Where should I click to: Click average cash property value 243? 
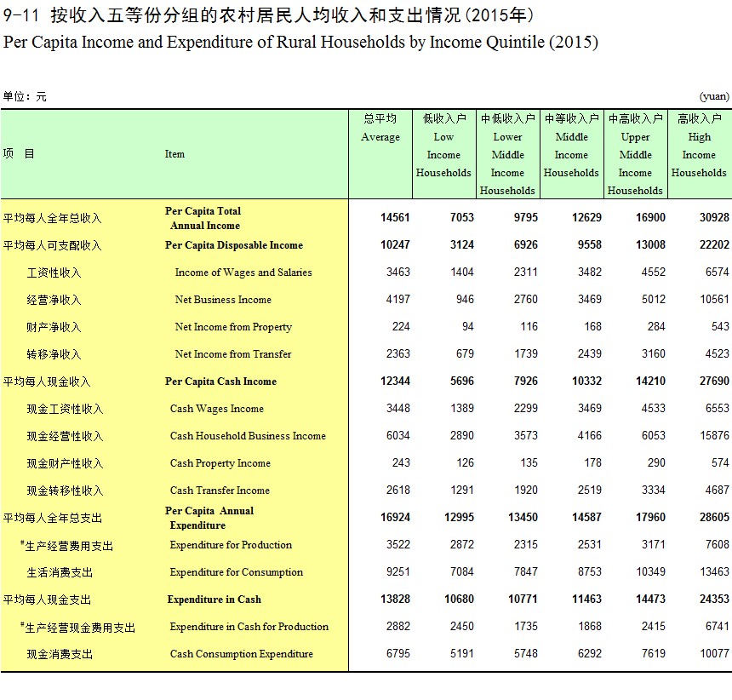[401, 462]
